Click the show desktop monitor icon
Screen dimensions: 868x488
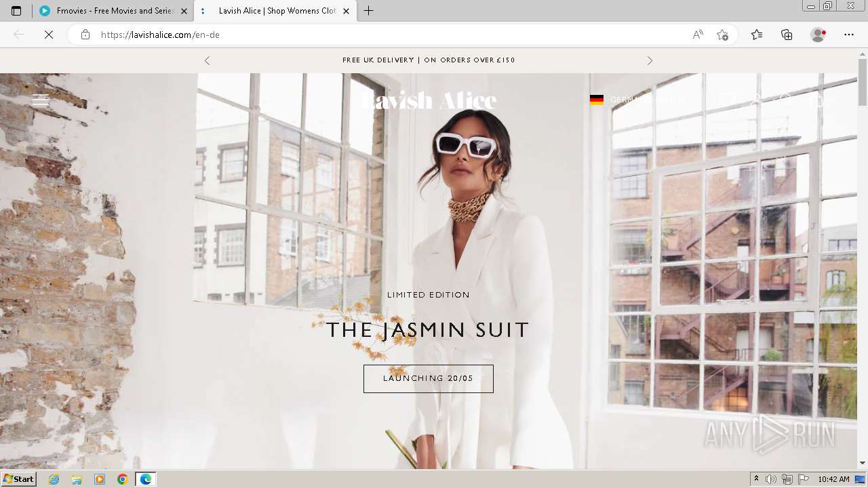861,479
